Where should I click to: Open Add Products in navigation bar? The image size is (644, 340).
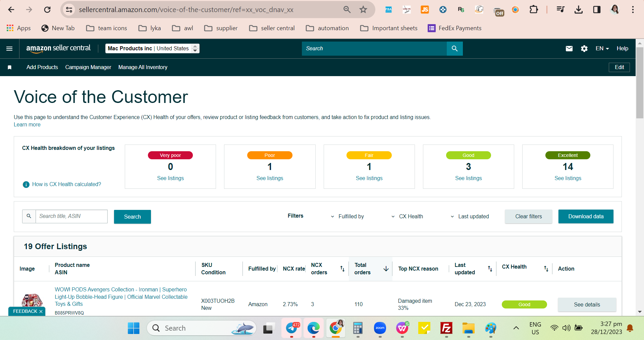coord(42,67)
